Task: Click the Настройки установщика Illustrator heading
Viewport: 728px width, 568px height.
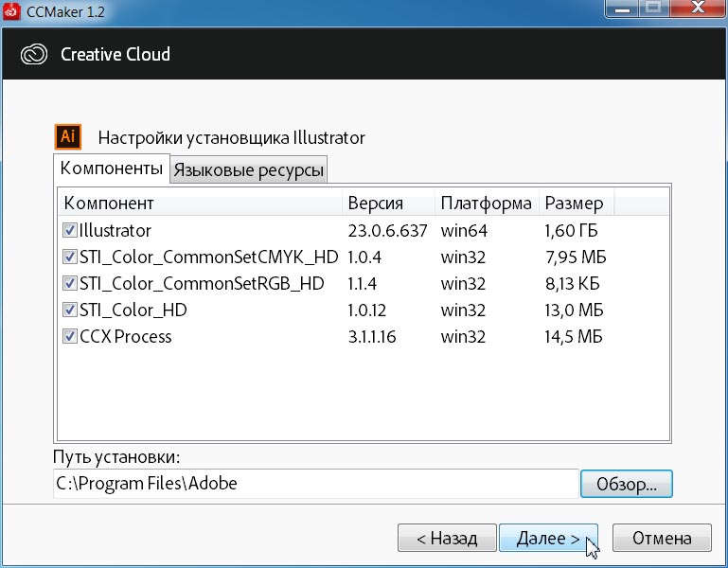Action: [x=231, y=138]
